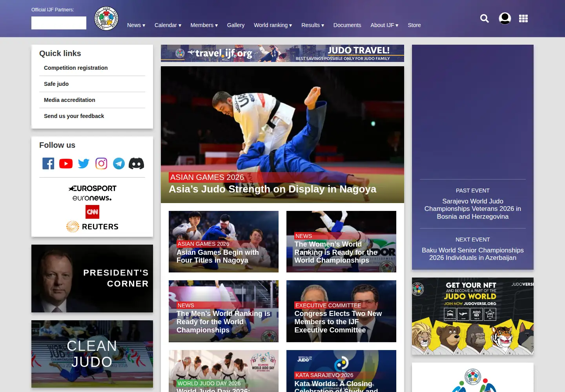The height and width of the screenshot is (392, 565).
Task: Expand the Results menu
Action: (313, 25)
